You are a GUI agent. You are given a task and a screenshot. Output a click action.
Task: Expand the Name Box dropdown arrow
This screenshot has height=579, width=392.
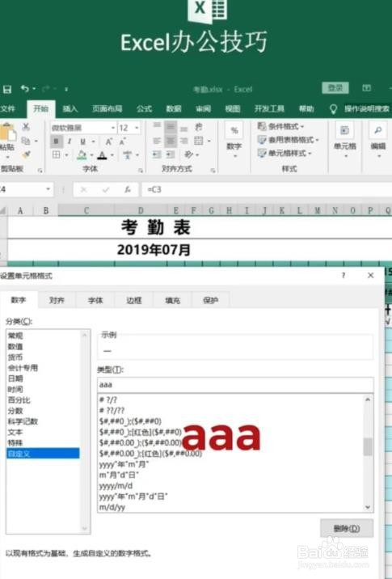48,189
